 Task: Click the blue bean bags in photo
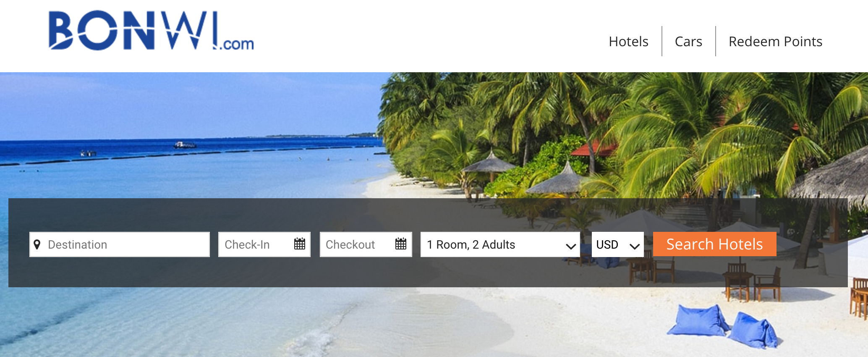722,325
